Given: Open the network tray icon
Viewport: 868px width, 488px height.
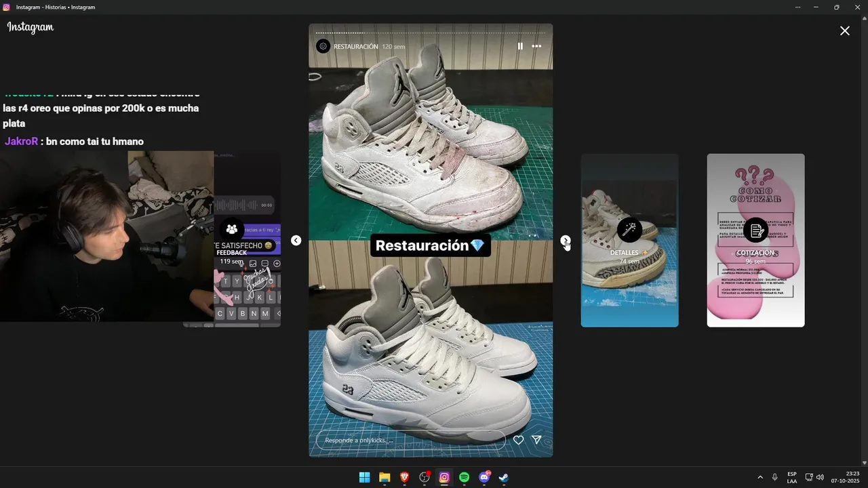Looking at the screenshot, I should [808, 477].
